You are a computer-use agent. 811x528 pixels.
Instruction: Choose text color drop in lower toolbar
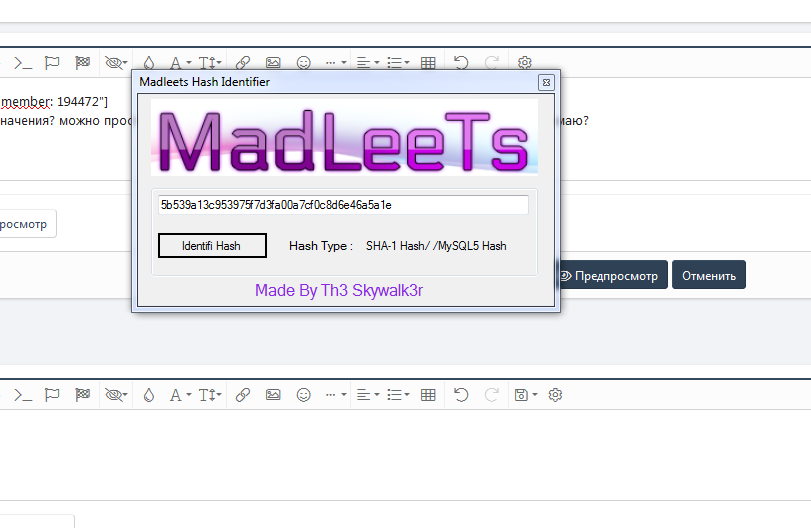tap(149, 395)
